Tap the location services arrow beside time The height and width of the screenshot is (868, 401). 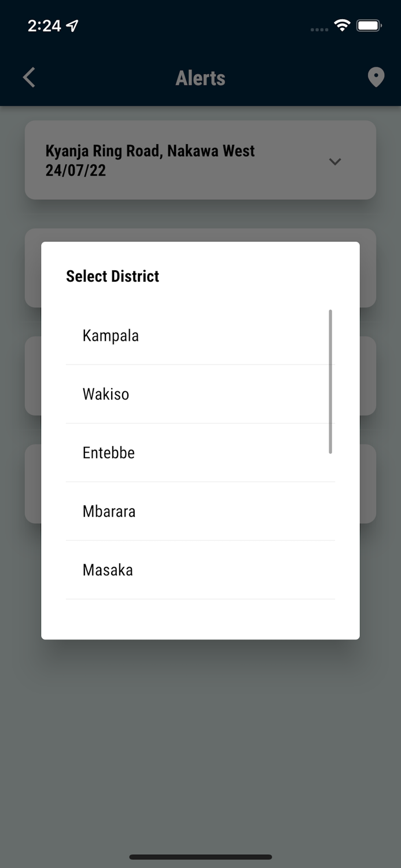coord(72,25)
